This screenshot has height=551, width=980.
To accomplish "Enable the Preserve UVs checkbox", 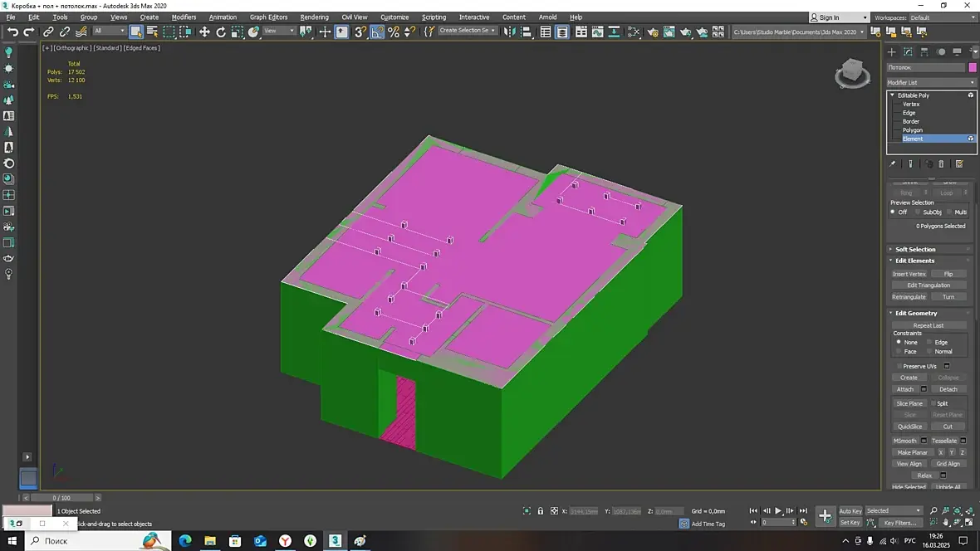I will click(899, 366).
